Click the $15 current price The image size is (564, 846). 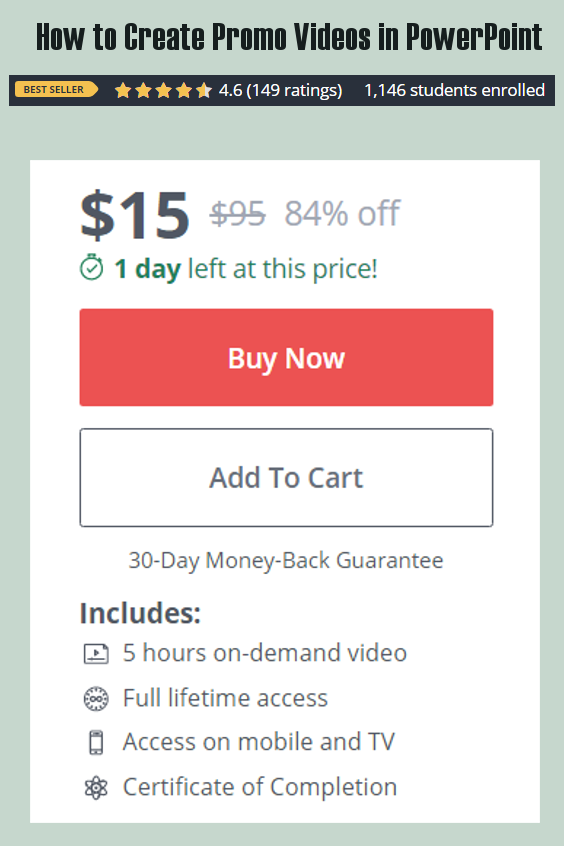pos(135,215)
